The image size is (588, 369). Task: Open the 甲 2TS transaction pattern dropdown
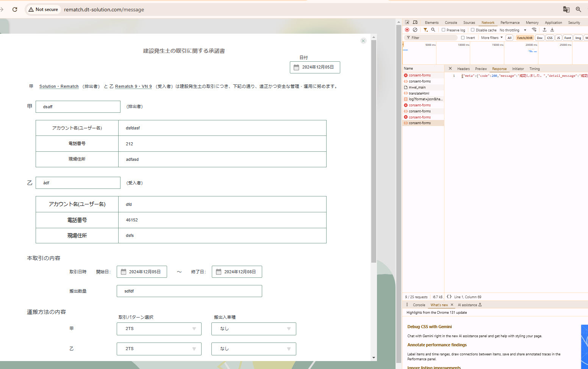(159, 329)
